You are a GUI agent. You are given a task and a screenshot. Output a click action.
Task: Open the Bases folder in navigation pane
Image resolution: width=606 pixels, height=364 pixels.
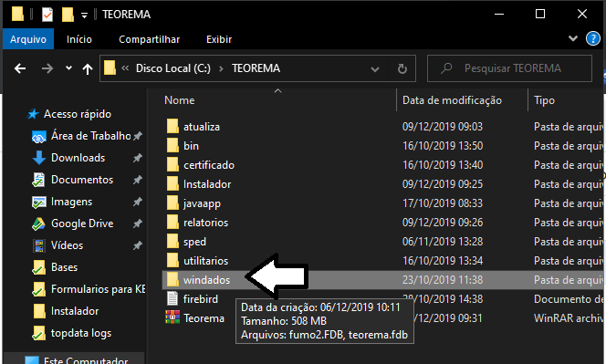pyautogui.click(x=64, y=267)
